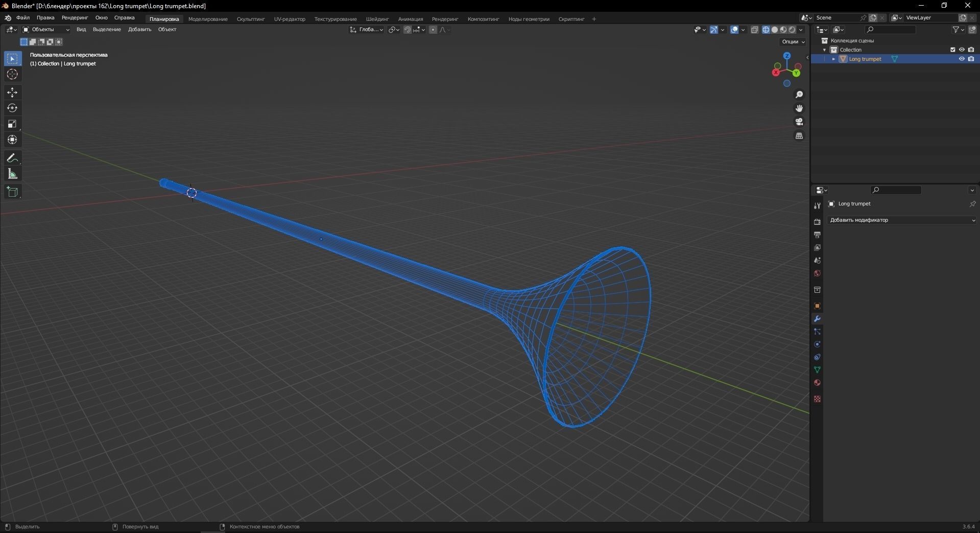Screen dimensions: 980x533
Task: Select the Move tool in the viewport toolbar
Action: [12, 92]
